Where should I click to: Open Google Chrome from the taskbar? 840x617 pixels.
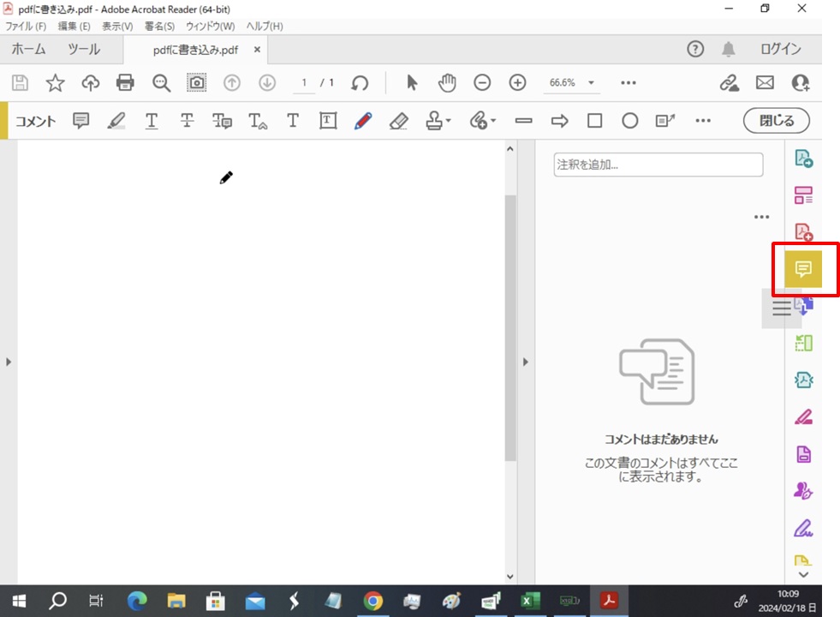pos(372,601)
